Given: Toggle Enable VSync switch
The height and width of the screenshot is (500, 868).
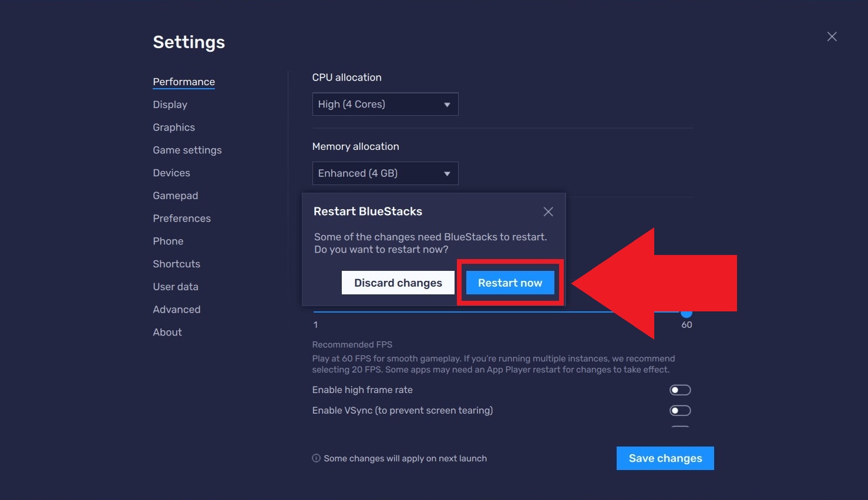Looking at the screenshot, I should 680,411.
